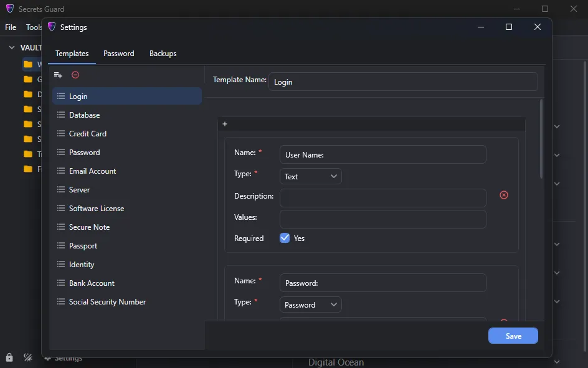588x368 pixels.
Task: Maximize the Settings dialog
Action: 509,27
